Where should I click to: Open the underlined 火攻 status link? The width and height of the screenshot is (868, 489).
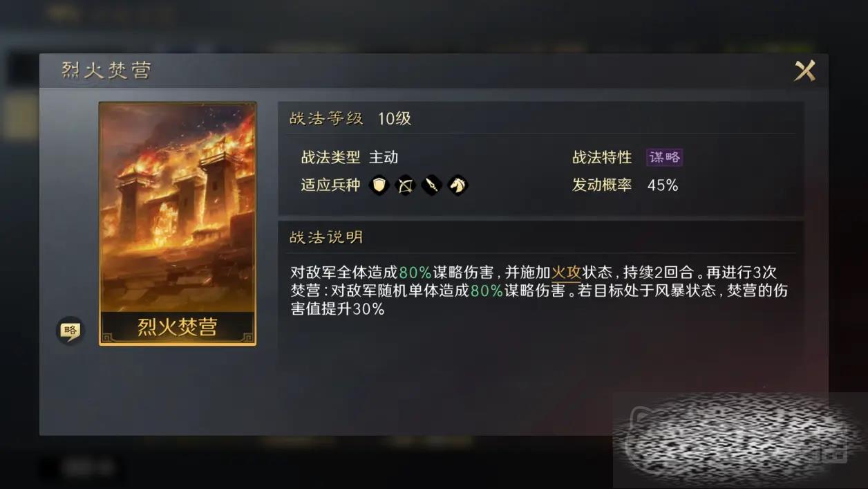tap(565, 273)
